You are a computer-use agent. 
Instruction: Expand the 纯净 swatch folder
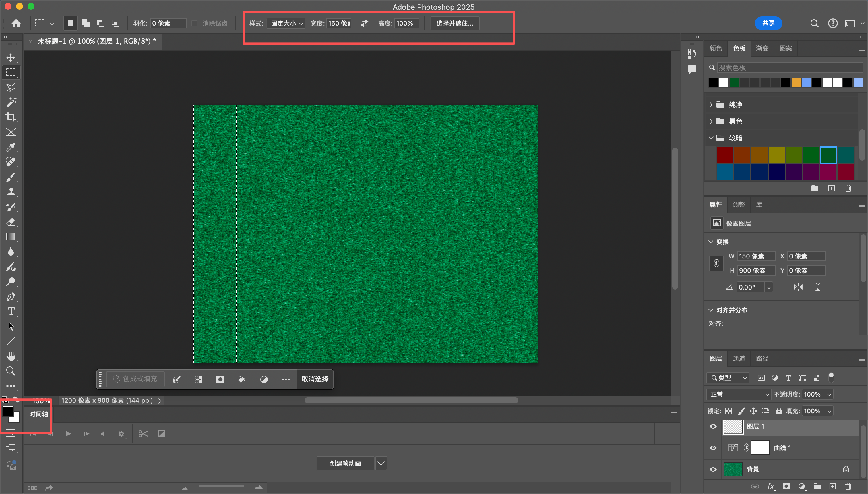click(x=711, y=105)
